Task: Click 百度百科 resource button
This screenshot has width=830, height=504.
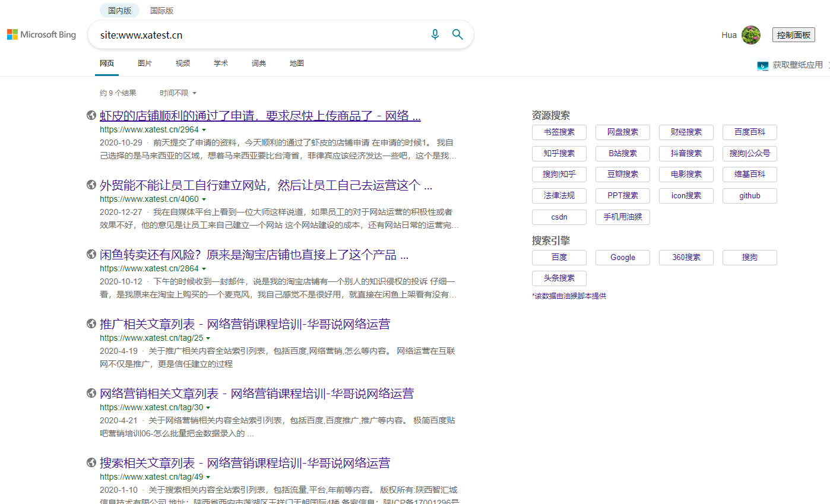Action: pos(750,132)
